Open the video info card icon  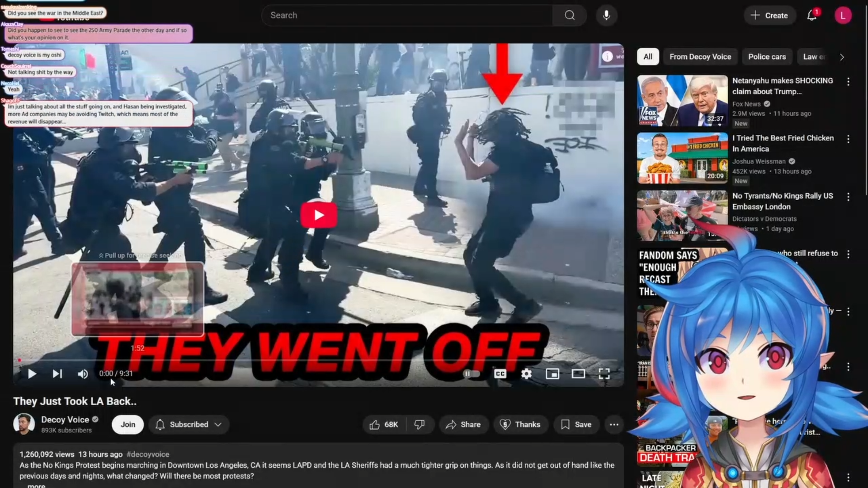click(x=607, y=56)
